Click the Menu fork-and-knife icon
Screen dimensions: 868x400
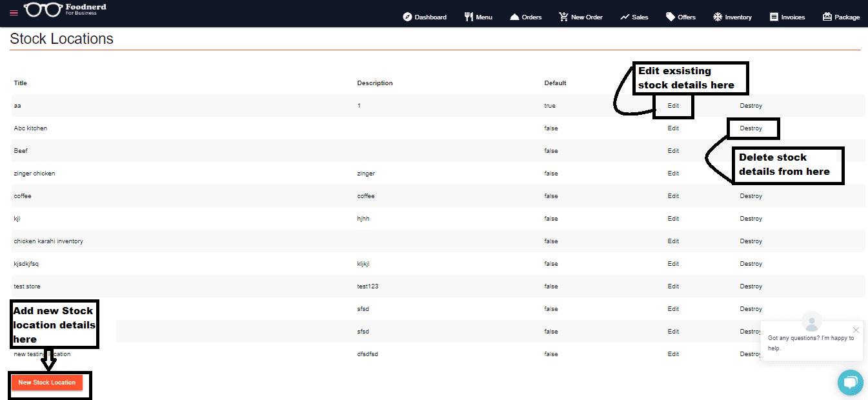coord(469,17)
